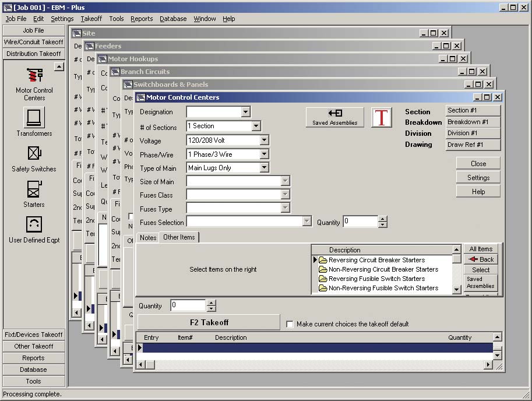Screen dimensions: 532x401
Task: Switch to the Notes tab
Action: (x=148, y=238)
